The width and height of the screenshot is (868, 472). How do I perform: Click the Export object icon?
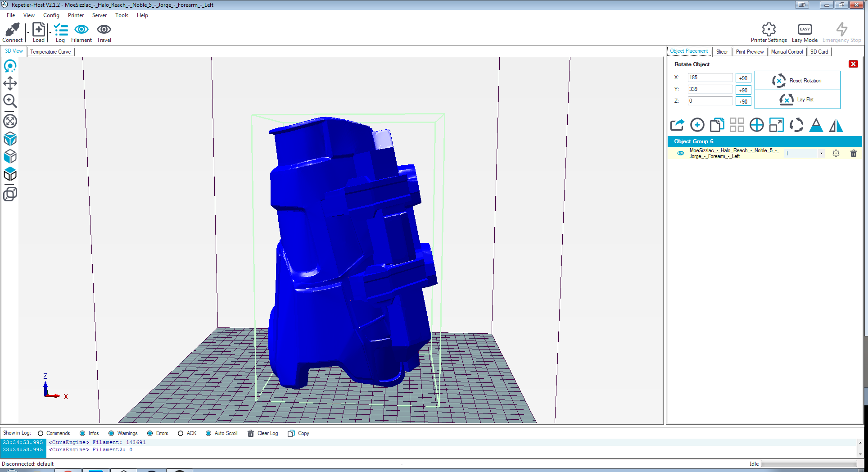coord(678,125)
